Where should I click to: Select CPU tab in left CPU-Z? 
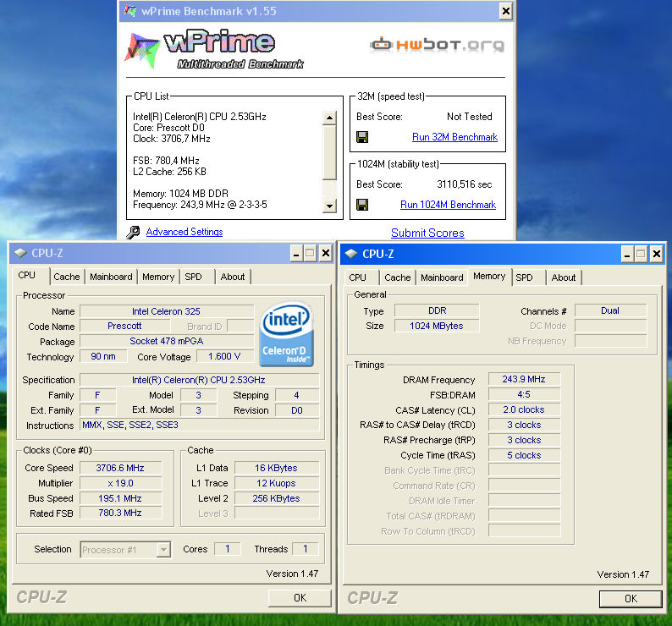pos(26,276)
